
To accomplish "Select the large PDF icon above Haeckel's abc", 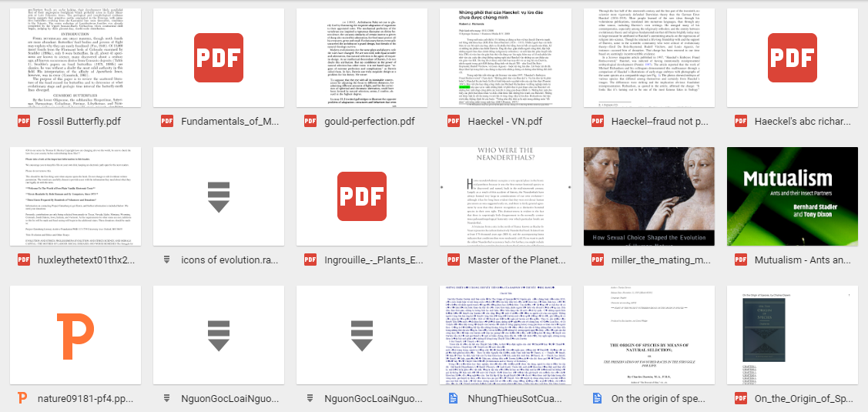I will 793,58.
